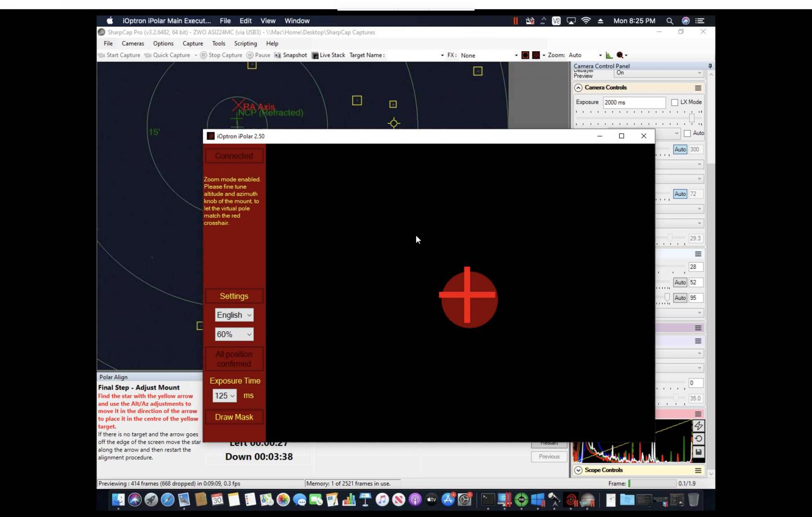Click the All position confirmed button

click(x=234, y=359)
